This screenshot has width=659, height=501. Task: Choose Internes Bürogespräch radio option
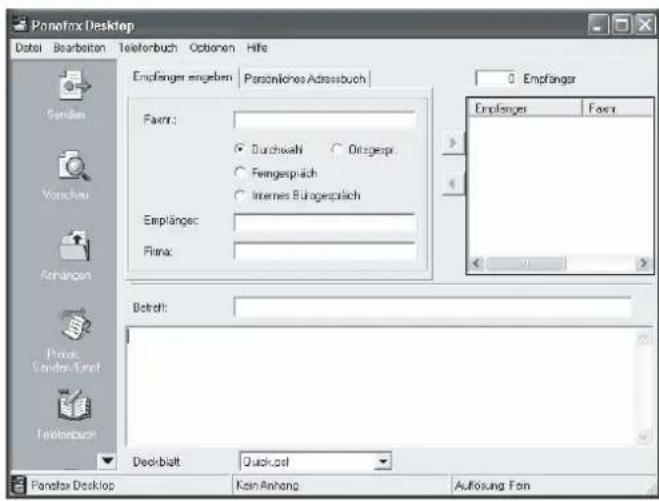pos(240,195)
